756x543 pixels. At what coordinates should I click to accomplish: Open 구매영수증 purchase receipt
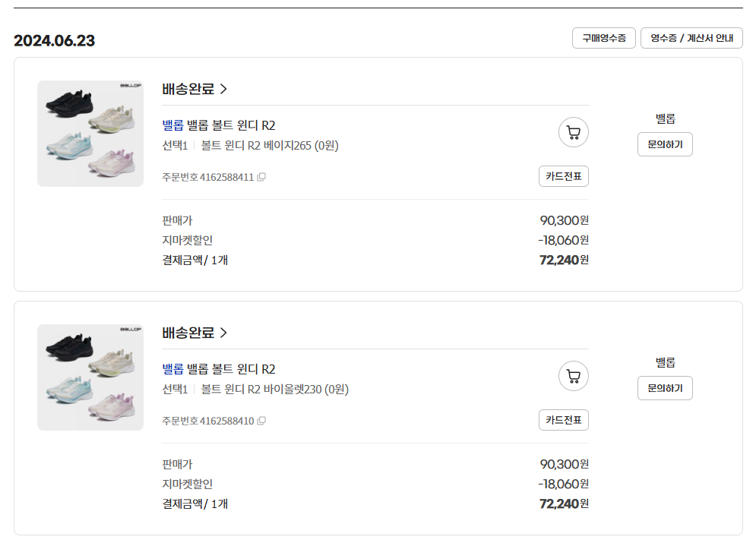[603, 38]
